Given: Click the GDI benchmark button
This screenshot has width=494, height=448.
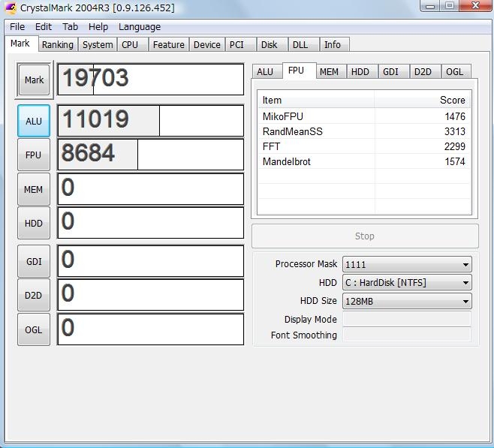Looking at the screenshot, I should click(34, 261).
